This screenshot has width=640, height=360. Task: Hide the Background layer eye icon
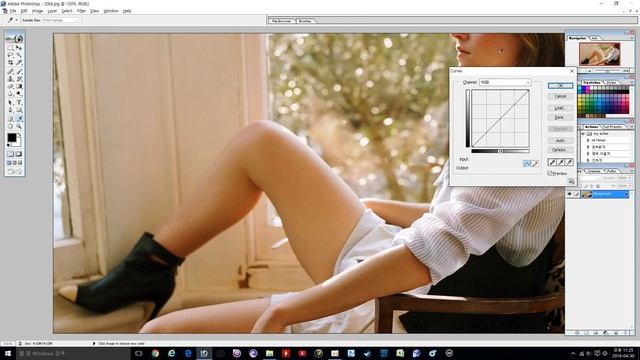pos(570,194)
